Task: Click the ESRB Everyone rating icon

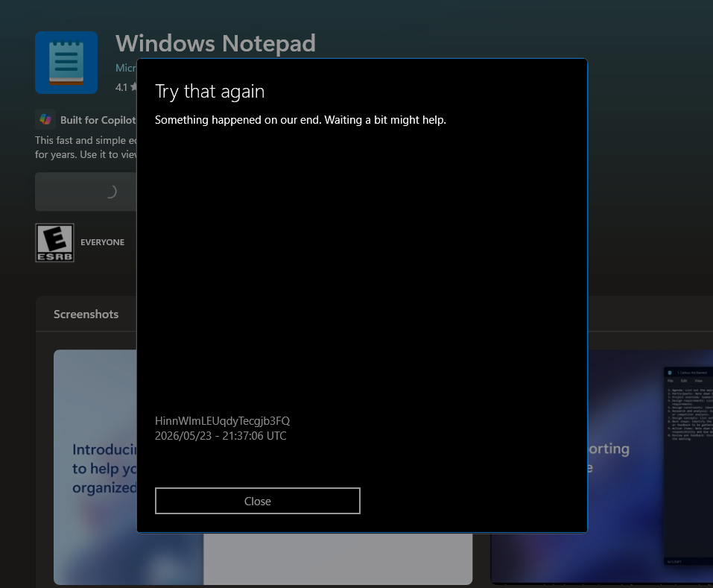Action: [55, 242]
